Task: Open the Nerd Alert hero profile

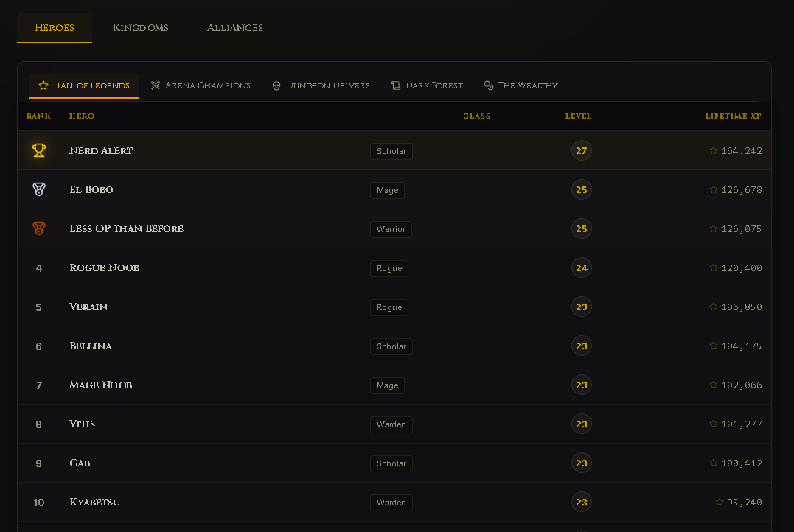Action: pos(101,150)
